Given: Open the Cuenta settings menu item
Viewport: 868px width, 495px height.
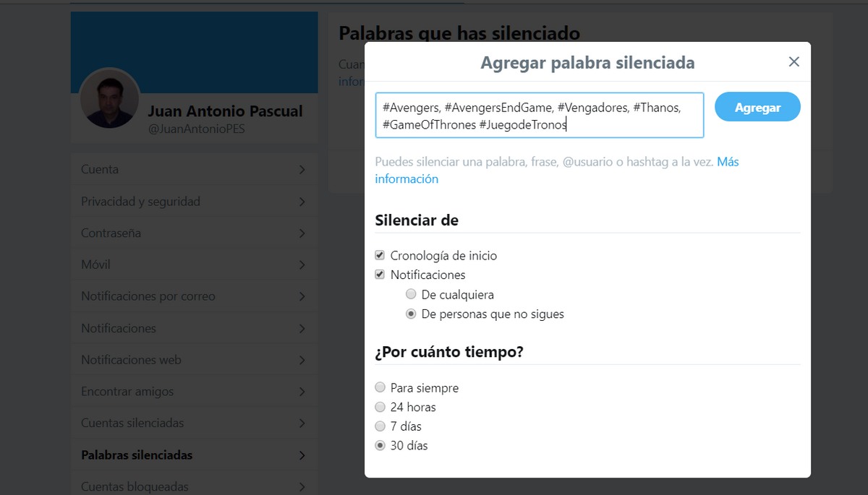Looking at the screenshot, I should [x=194, y=169].
